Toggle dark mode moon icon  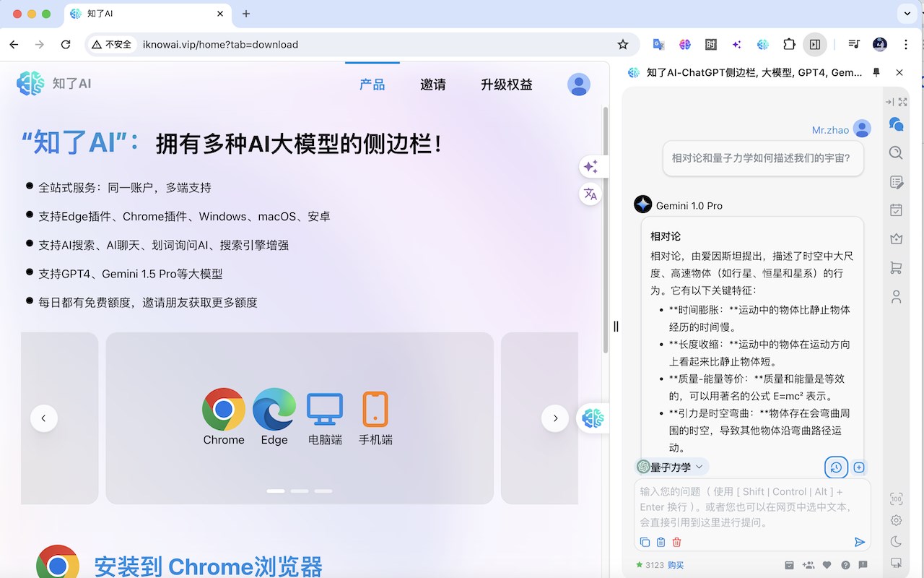tap(896, 541)
